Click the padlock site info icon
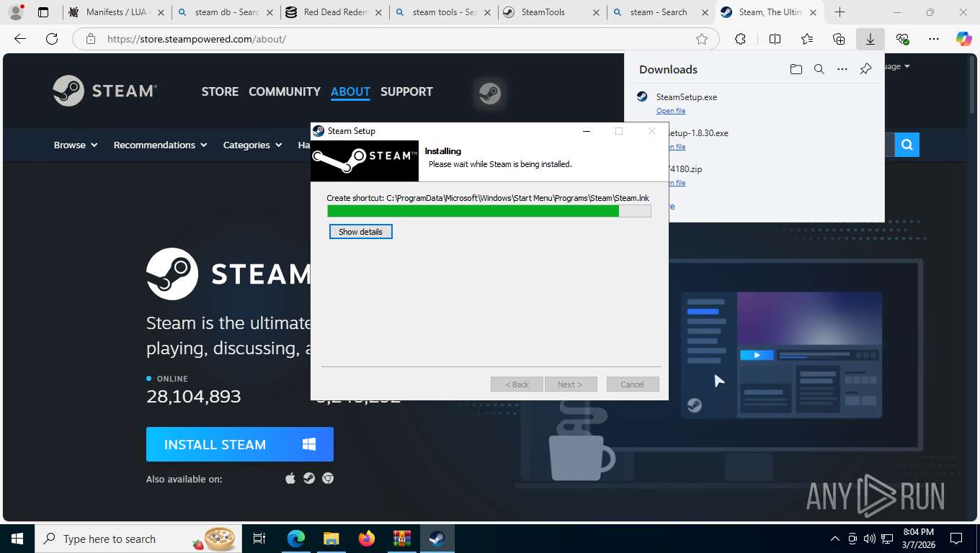 (90, 39)
